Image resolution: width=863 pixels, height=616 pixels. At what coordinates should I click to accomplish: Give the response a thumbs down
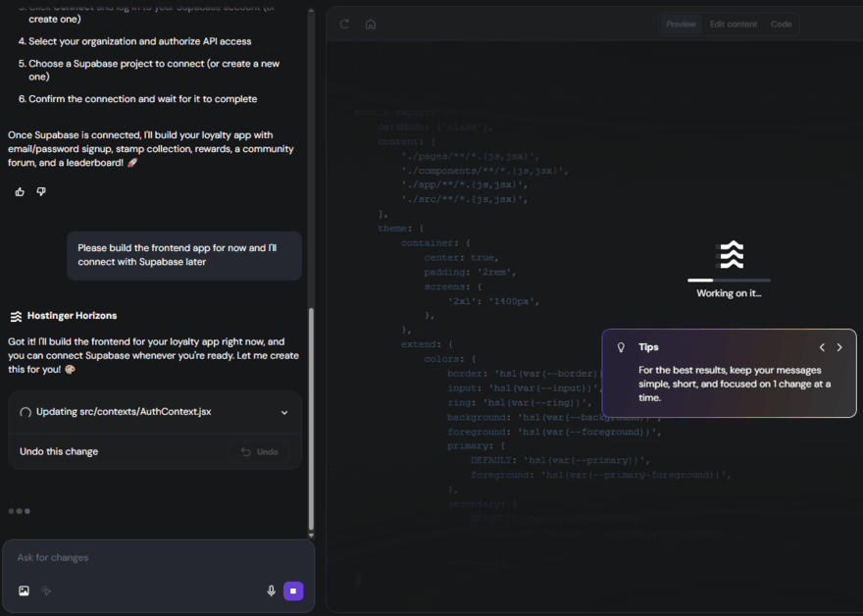(42, 191)
